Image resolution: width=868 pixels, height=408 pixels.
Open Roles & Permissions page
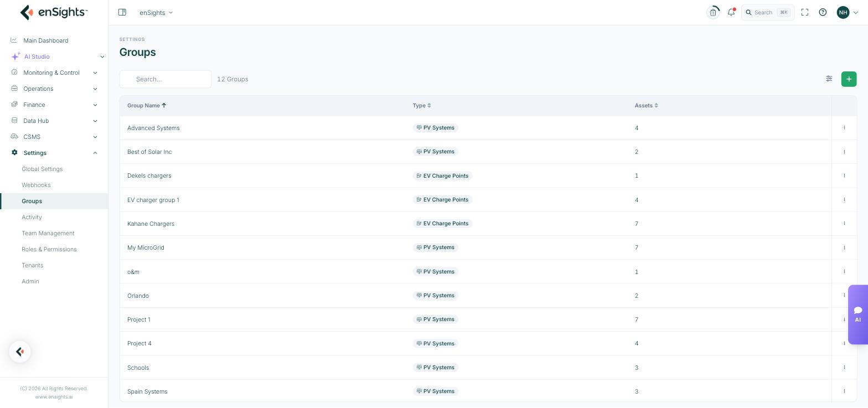click(x=49, y=249)
